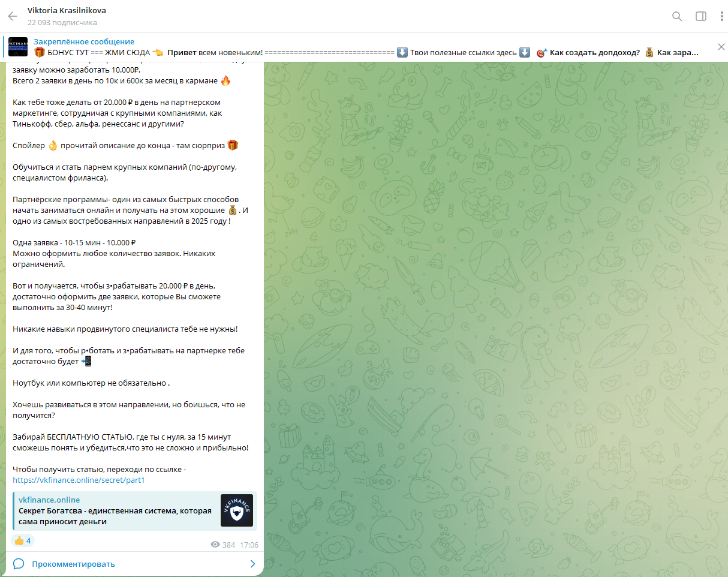Click the '22 093 подписчика' subscriber count

pos(62,22)
